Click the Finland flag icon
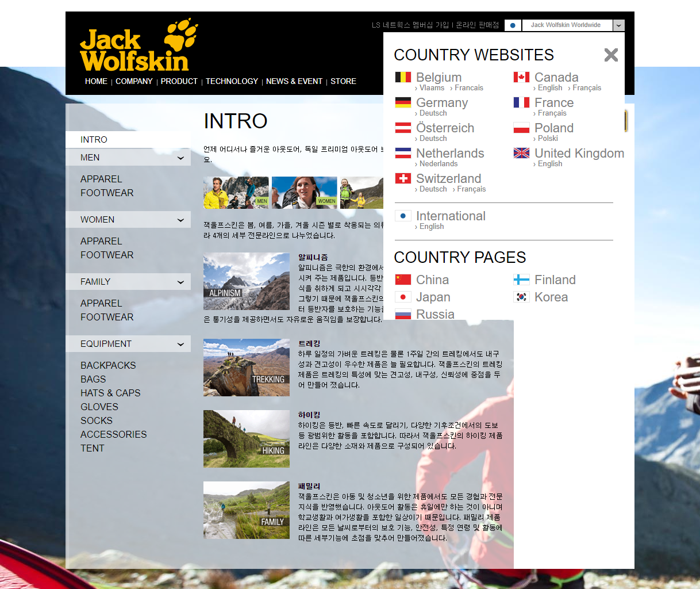This screenshot has height=589, width=700. (x=521, y=280)
